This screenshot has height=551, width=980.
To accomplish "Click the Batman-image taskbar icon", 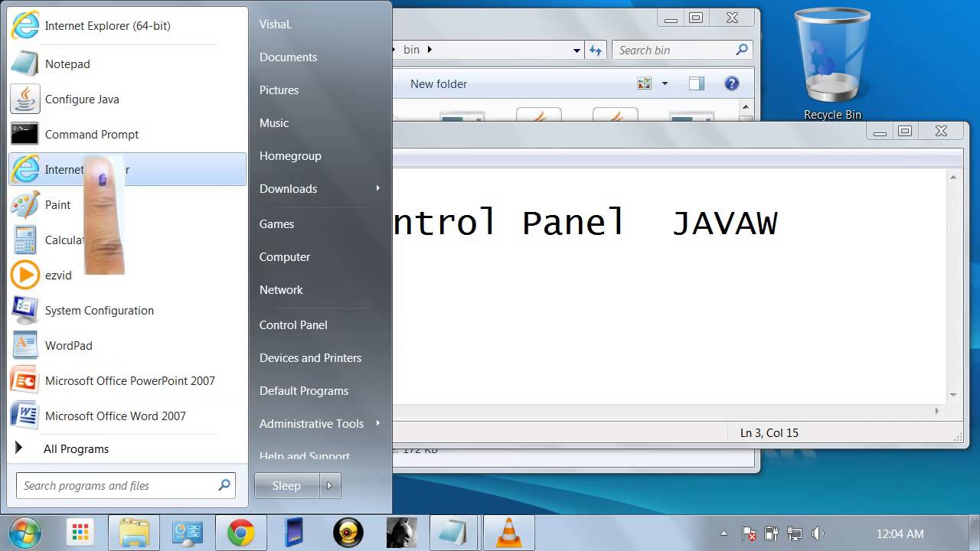I will (x=401, y=532).
